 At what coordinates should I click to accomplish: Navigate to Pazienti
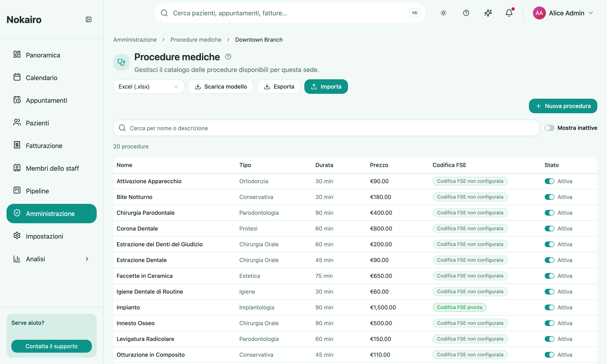pos(52,123)
